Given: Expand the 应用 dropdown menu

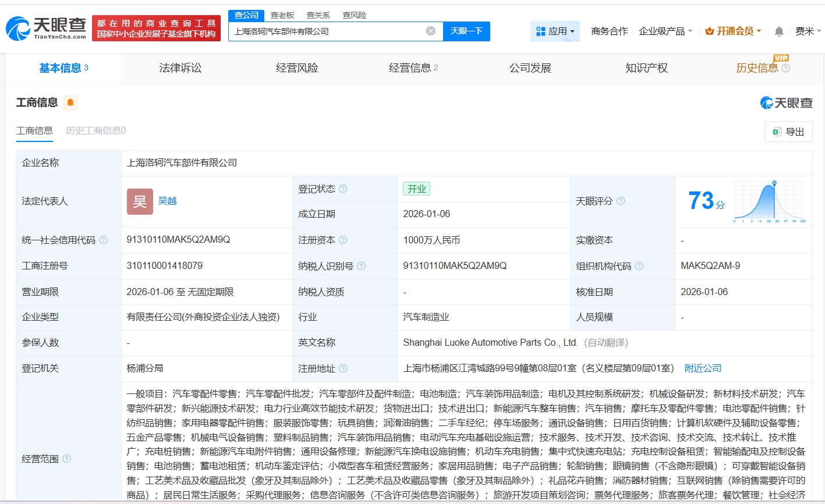Looking at the screenshot, I should click(555, 31).
